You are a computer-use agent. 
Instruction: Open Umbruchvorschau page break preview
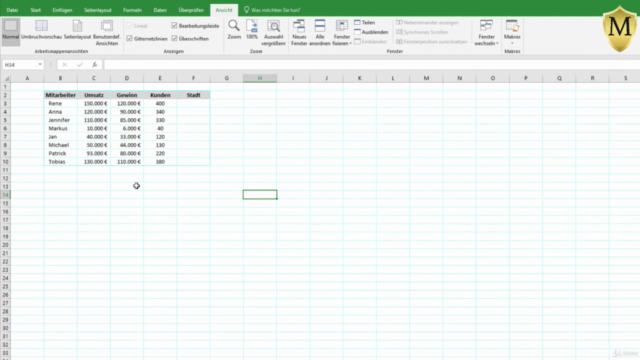tap(41, 30)
